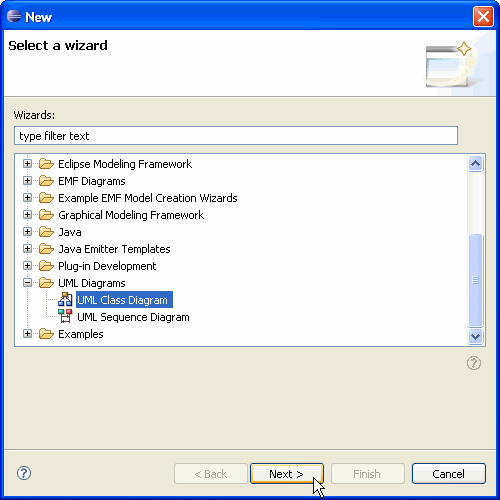Collapse the UML Diagrams tree node
Viewport: 500px width, 500px height.
(x=27, y=283)
